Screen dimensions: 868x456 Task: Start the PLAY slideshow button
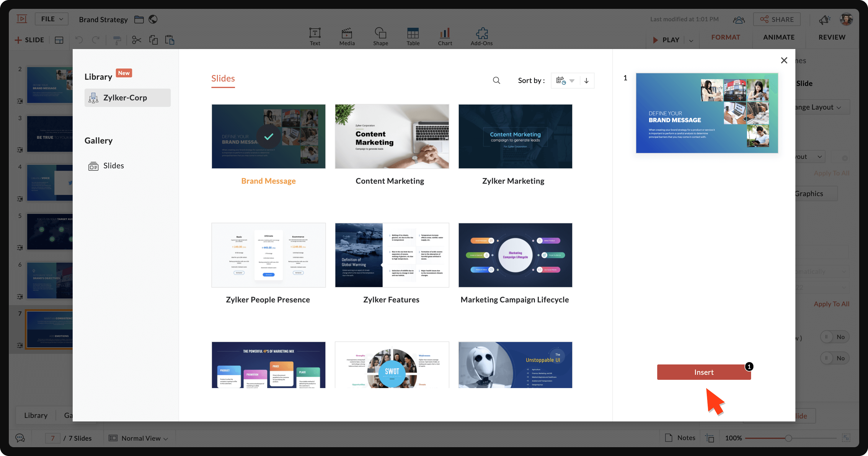click(x=666, y=40)
